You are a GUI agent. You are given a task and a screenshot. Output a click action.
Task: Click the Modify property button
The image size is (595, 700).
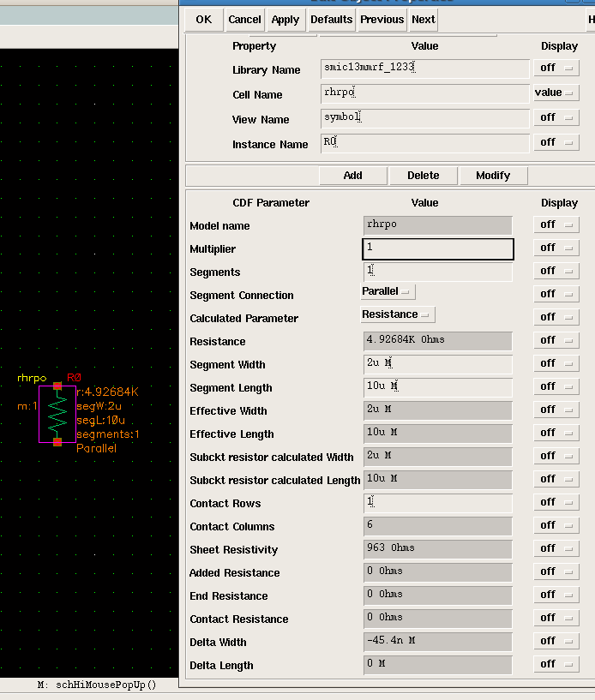click(x=493, y=176)
